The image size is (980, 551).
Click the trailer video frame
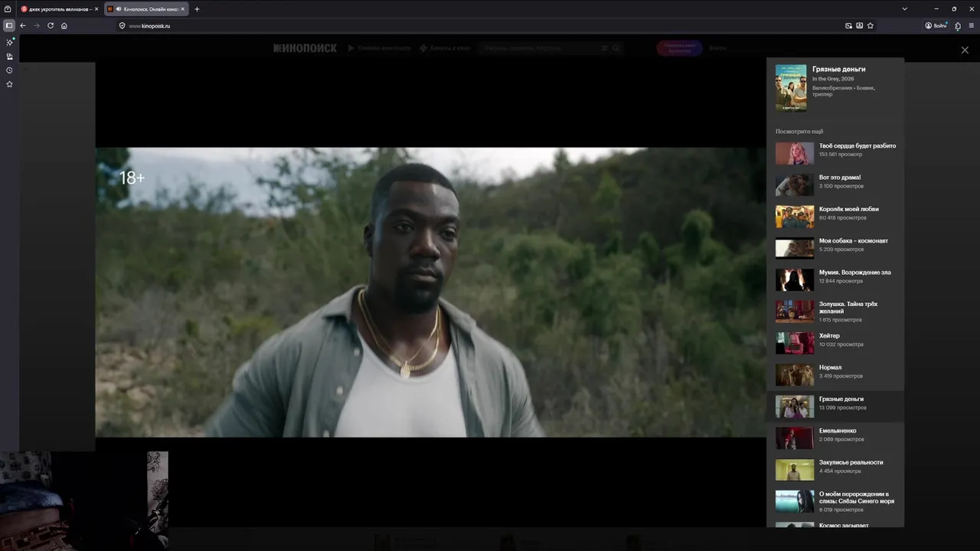coord(430,292)
